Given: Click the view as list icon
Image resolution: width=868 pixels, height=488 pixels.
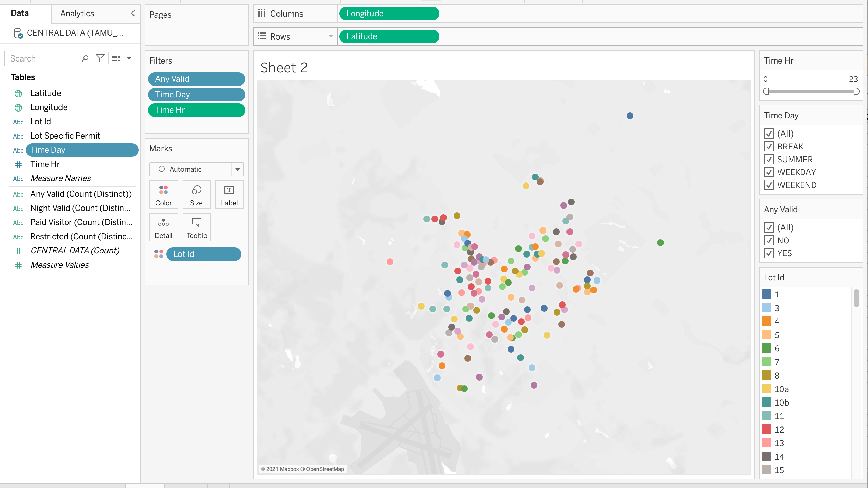Looking at the screenshot, I should coord(116,58).
